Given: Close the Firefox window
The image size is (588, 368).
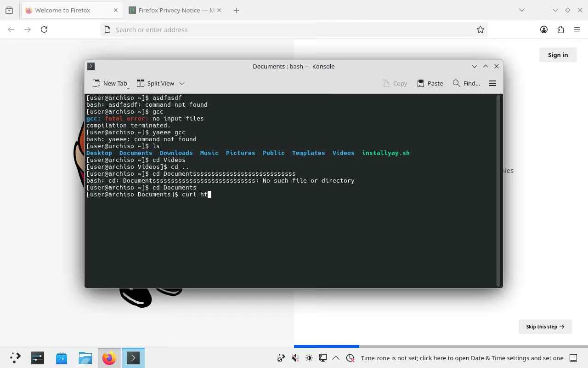Looking at the screenshot, I should [x=580, y=10].
